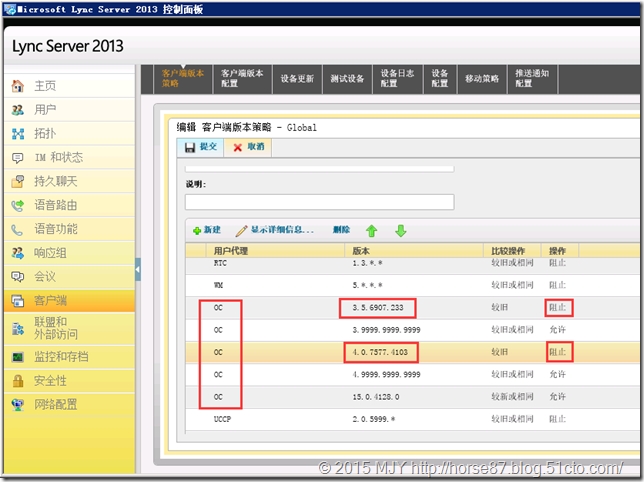Select the OC 15.0.4128.0 rule row
The image size is (644, 482).
[412, 397]
